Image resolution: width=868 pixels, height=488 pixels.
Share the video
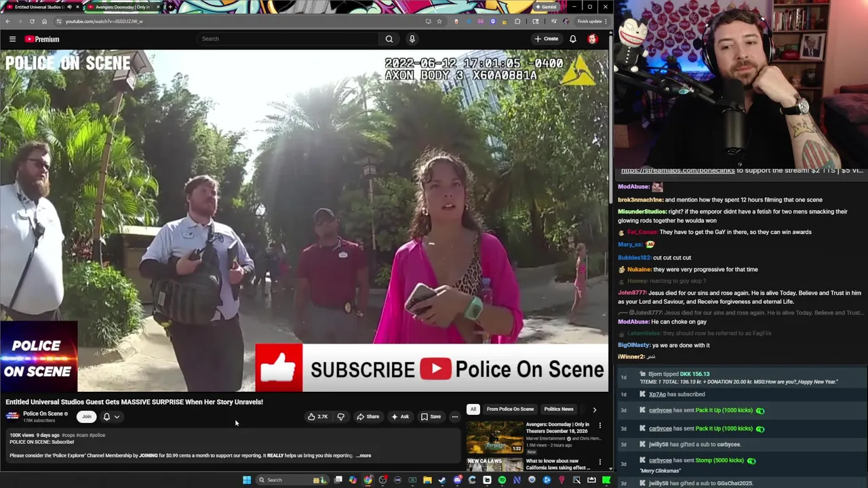pyautogui.click(x=368, y=417)
